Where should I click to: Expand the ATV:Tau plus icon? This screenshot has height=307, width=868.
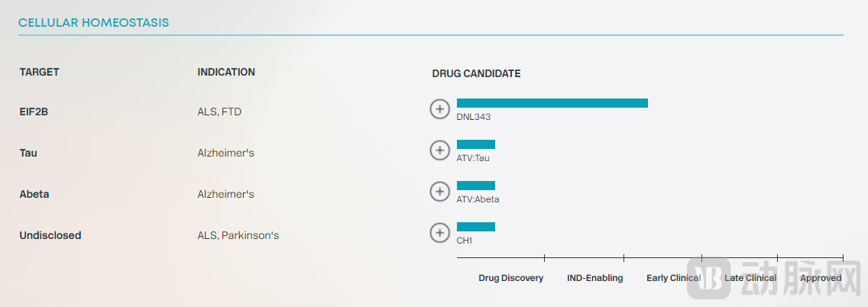click(x=439, y=150)
